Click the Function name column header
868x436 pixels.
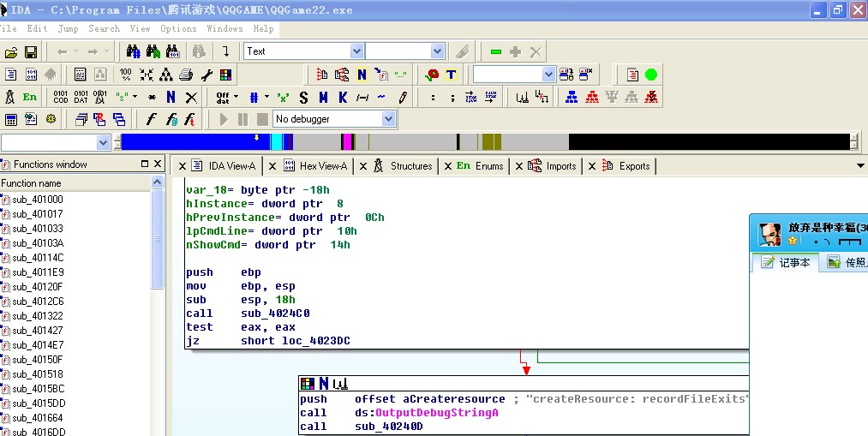pyautogui.click(x=75, y=183)
